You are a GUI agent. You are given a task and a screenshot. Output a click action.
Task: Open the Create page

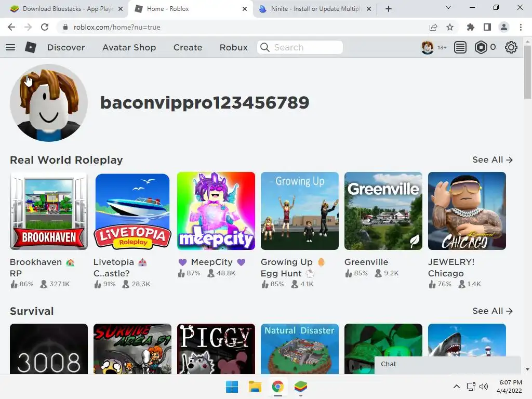[188, 47]
